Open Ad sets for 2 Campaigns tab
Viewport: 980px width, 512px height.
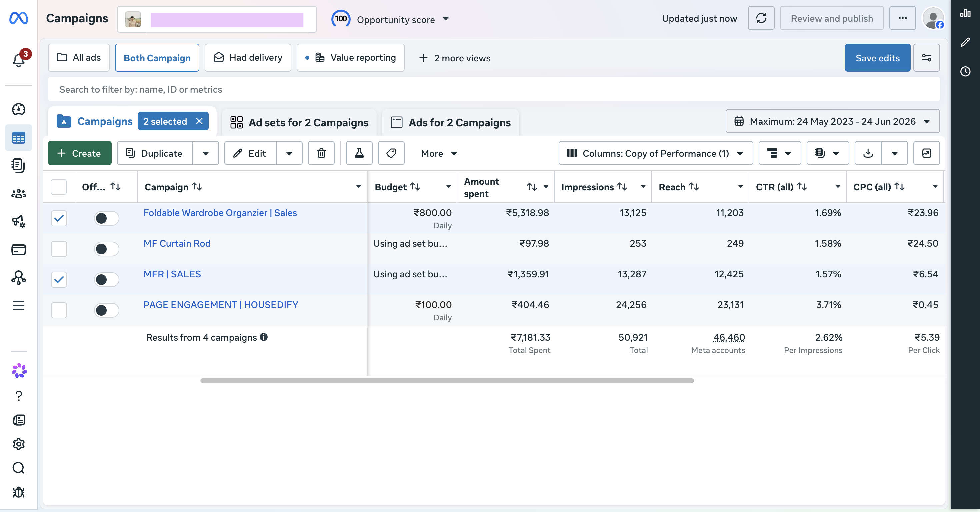[299, 122]
